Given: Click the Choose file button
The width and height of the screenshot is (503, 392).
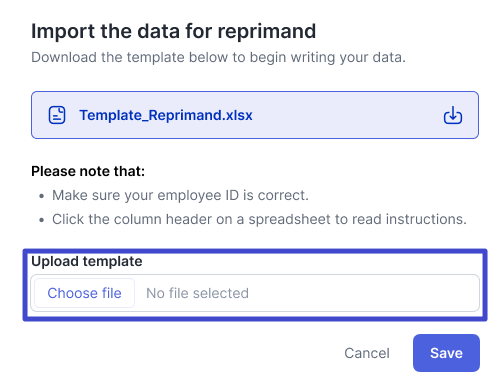Looking at the screenshot, I should (x=84, y=293).
